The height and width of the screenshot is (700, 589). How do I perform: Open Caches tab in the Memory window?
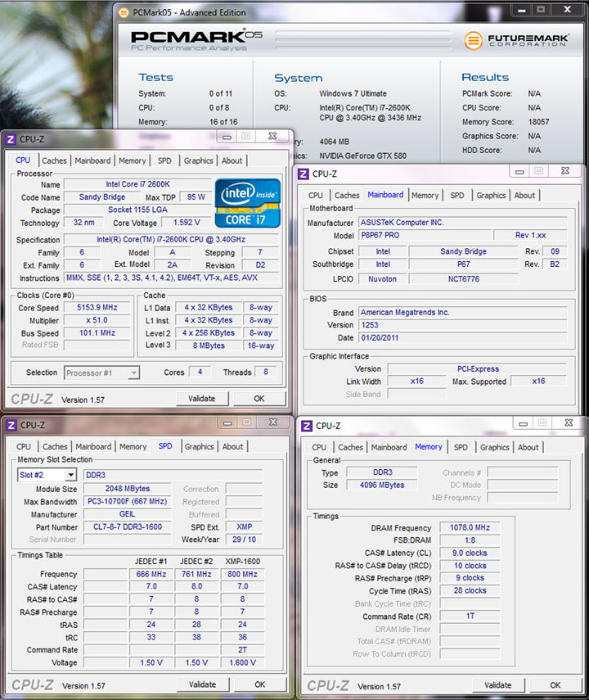350,447
